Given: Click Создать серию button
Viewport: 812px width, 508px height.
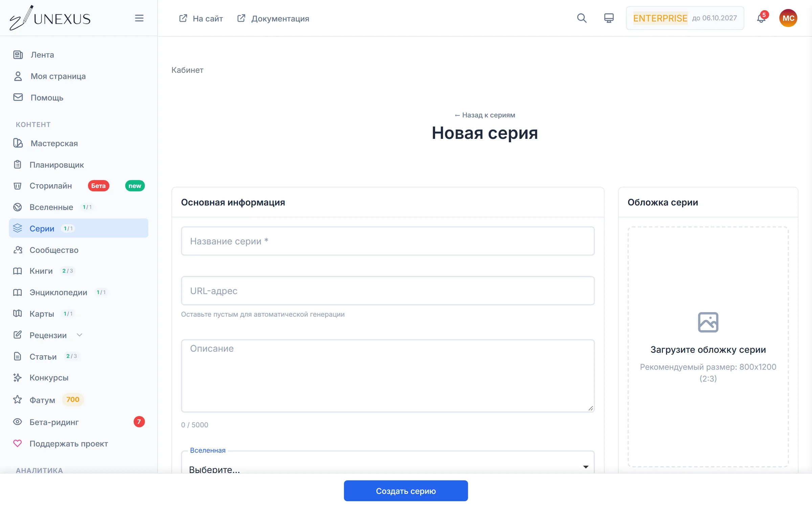Looking at the screenshot, I should point(406,491).
